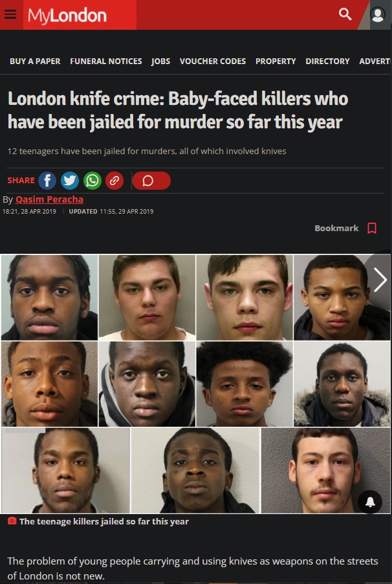Open Funeral Notices menu item
The height and width of the screenshot is (584, 392).
click(106, 61)
